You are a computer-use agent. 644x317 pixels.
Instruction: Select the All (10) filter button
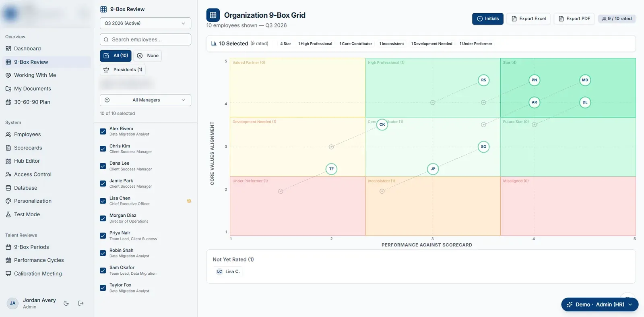tap(116, 56)
